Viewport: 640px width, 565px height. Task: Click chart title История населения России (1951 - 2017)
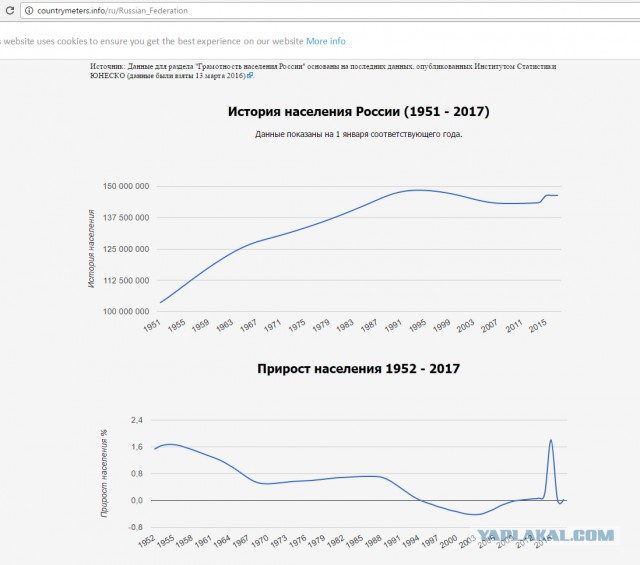point(358,111)
